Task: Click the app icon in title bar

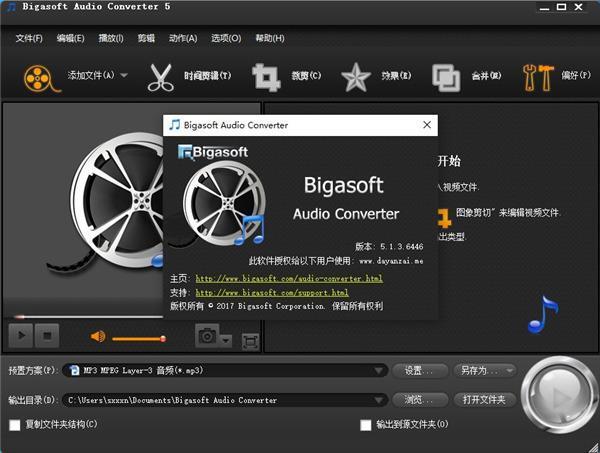Action: coord(11,7)
